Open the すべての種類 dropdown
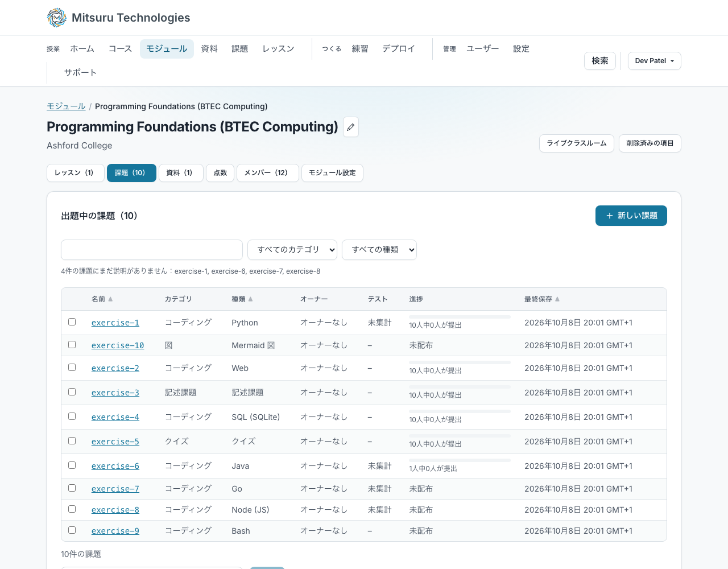728x569 pixels. click(379, 250)
